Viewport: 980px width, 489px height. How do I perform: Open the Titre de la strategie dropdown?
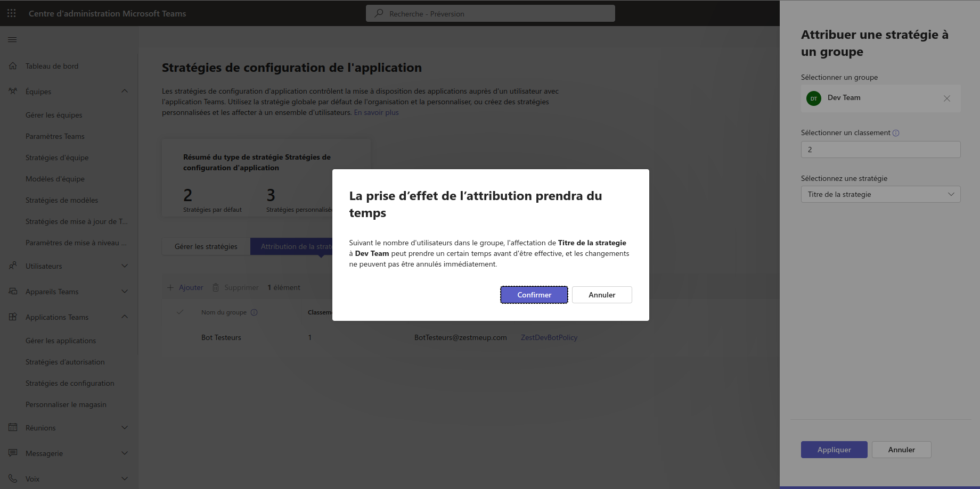click(x=880, y=194)
